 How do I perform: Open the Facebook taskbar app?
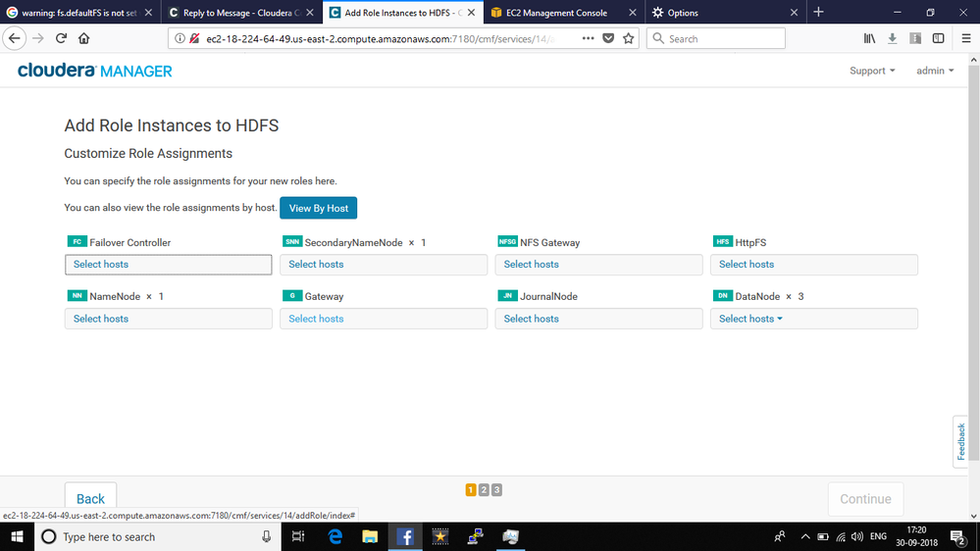(x=405, y=536)
